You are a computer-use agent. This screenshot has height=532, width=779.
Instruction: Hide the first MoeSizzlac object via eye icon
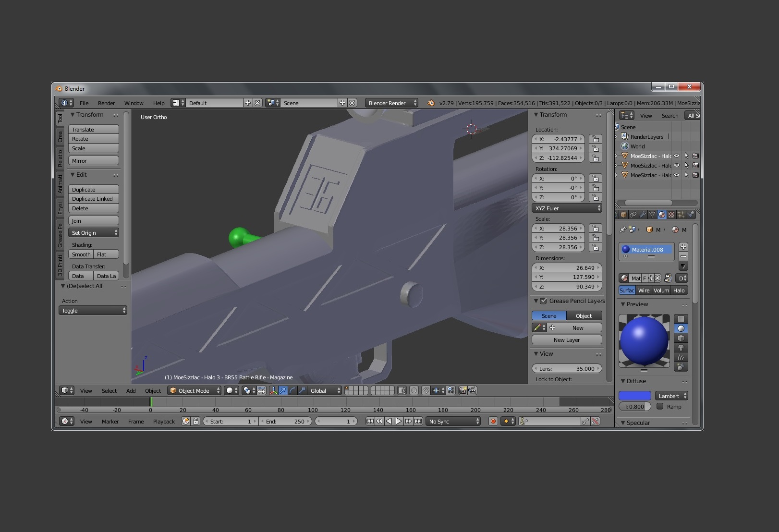(677, 156)
